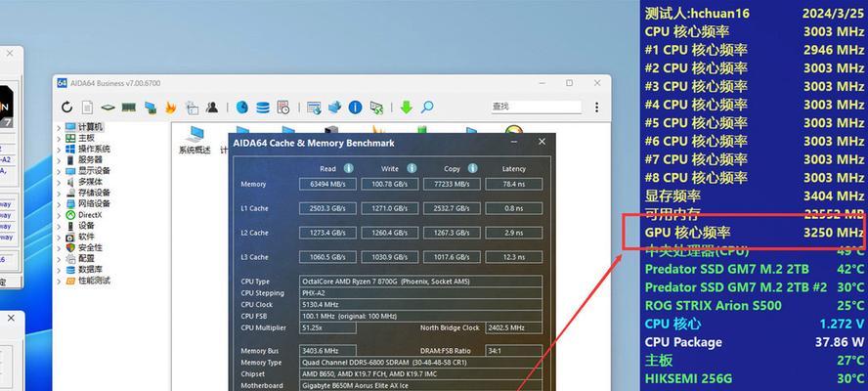Image resolution: width=868 pixels, height=391 pixels.
Task: Expand the 计算机 tree node arrow
Action: point(60,127)
